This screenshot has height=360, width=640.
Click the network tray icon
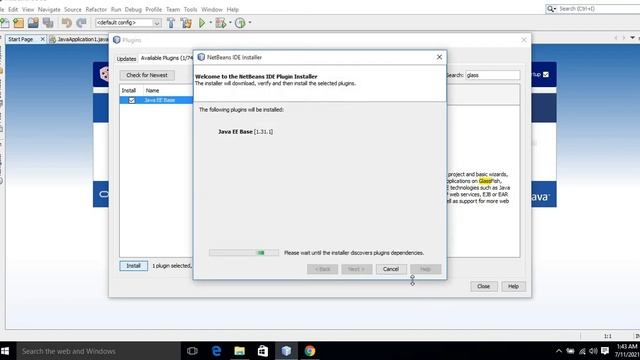tap(582, 351)
